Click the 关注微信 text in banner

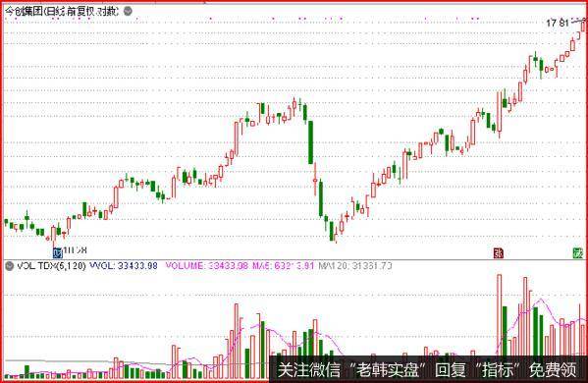point(308,370)
